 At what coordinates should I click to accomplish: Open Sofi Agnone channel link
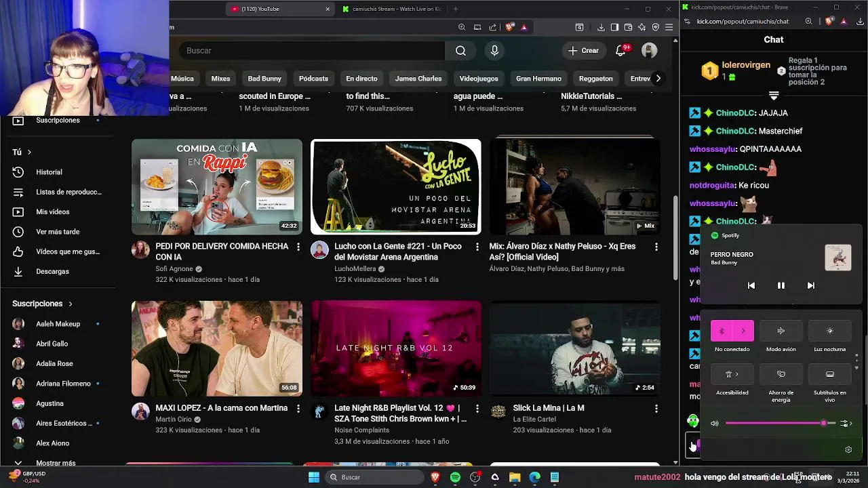(x=174, y=269)
